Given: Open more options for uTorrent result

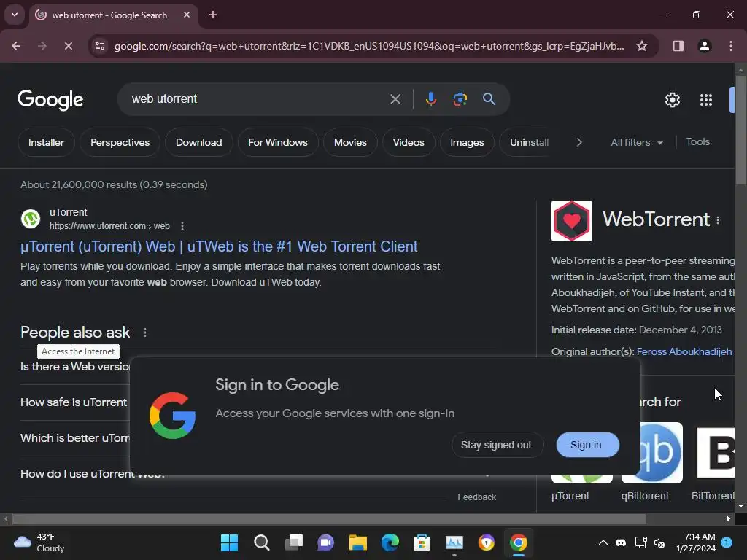Looking at the screenshot, I should (182, 226).
